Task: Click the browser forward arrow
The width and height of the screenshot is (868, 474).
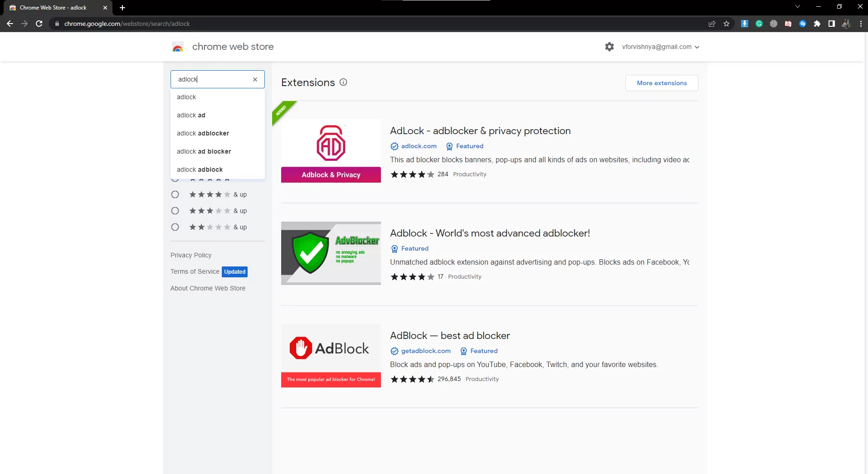Action: tap(24, 24)
